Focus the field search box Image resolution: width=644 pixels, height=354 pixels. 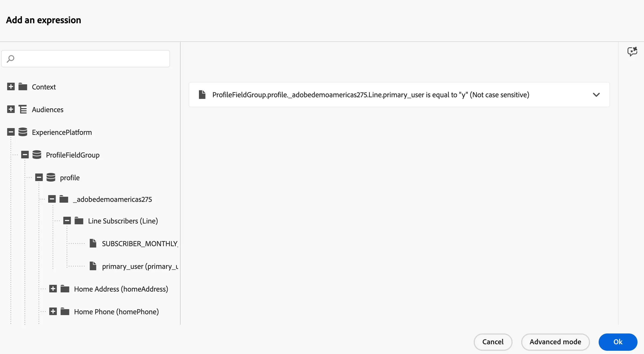coord(86,59)
